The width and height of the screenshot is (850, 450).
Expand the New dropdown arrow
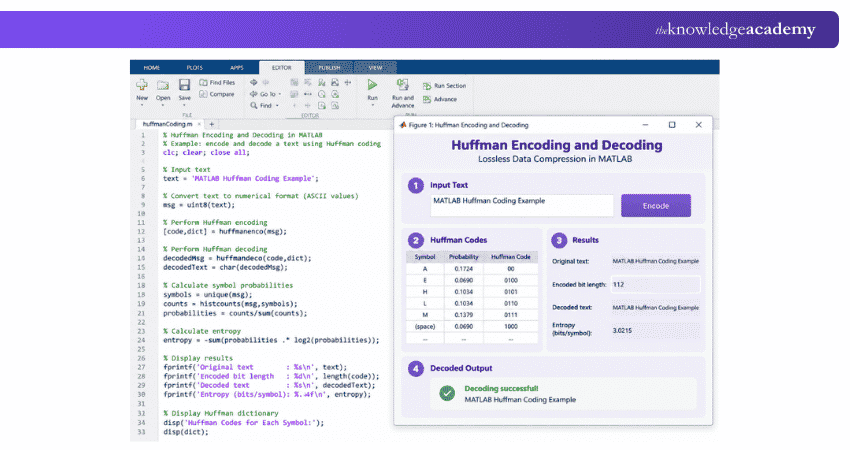point(142,105)
